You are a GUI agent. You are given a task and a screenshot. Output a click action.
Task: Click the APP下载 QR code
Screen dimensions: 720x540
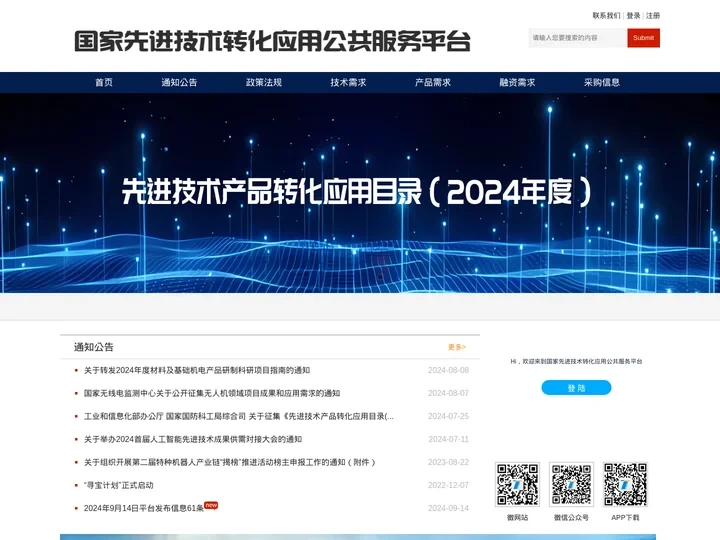pos(625,484)
